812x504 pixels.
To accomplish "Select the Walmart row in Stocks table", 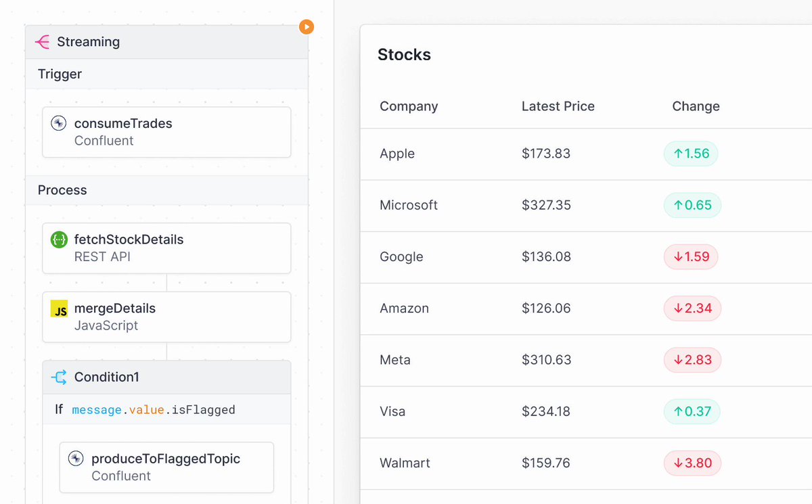I will tap(586, 463).
